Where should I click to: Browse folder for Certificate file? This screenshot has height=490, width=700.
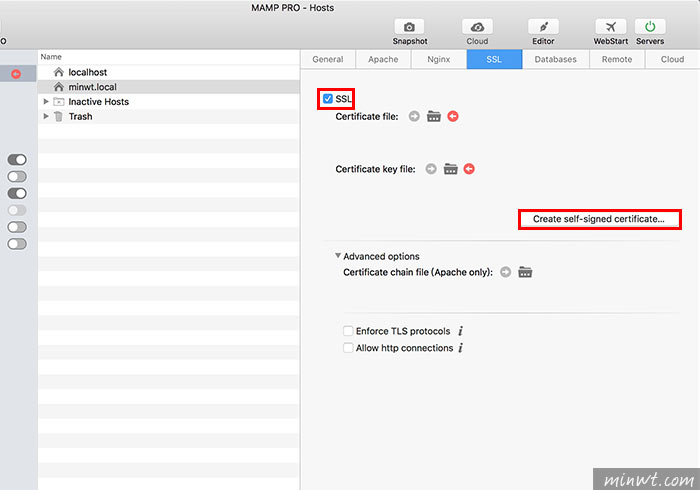click(x=434, y=116)
